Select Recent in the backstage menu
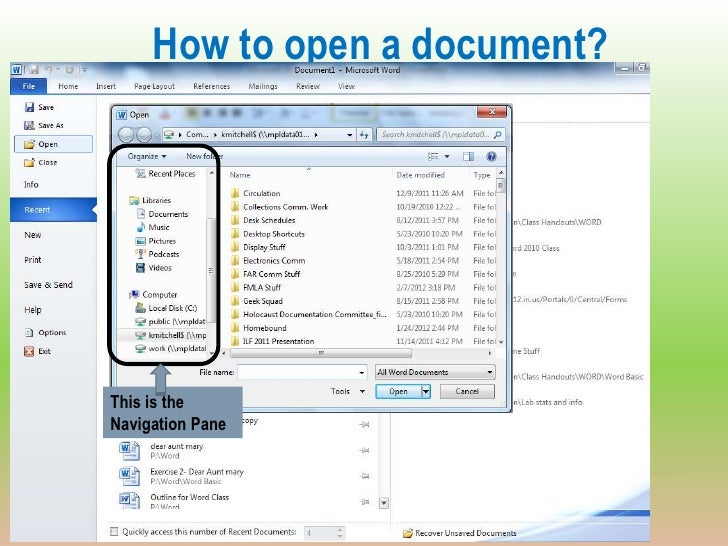Image resolution: width=728 pixels, height=546 pixels. click(53, 209)
